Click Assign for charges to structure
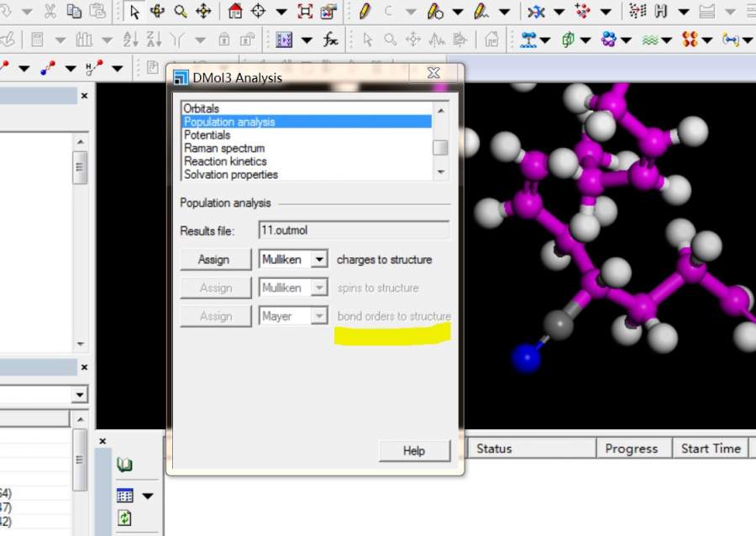This screenshot has height=536, width=756. coord(214,260)
